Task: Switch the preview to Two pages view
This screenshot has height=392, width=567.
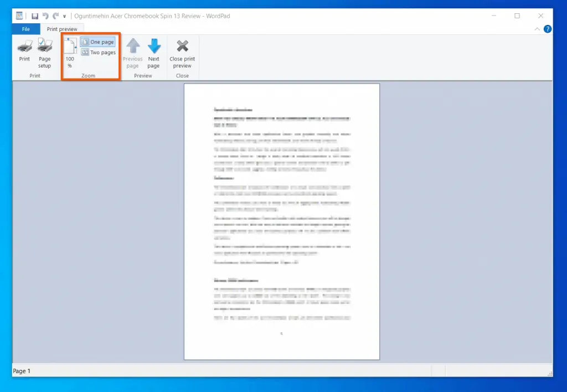Action: (x=99, y=53)
